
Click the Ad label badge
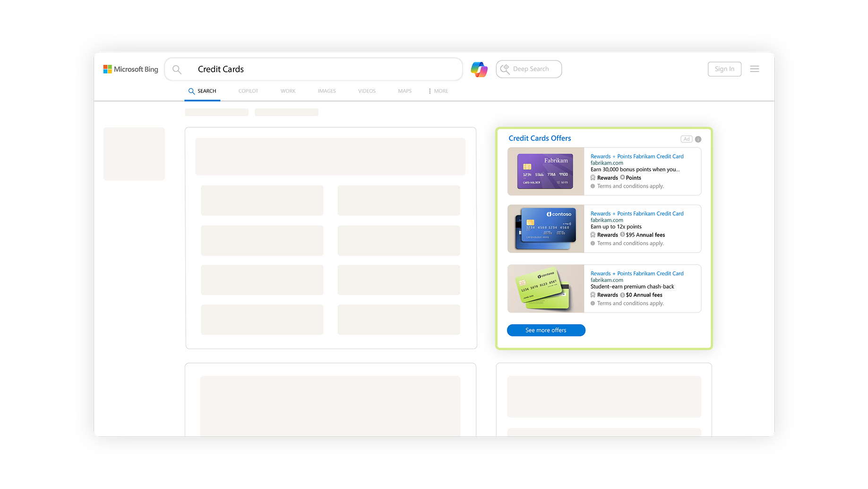pos(686,139)
